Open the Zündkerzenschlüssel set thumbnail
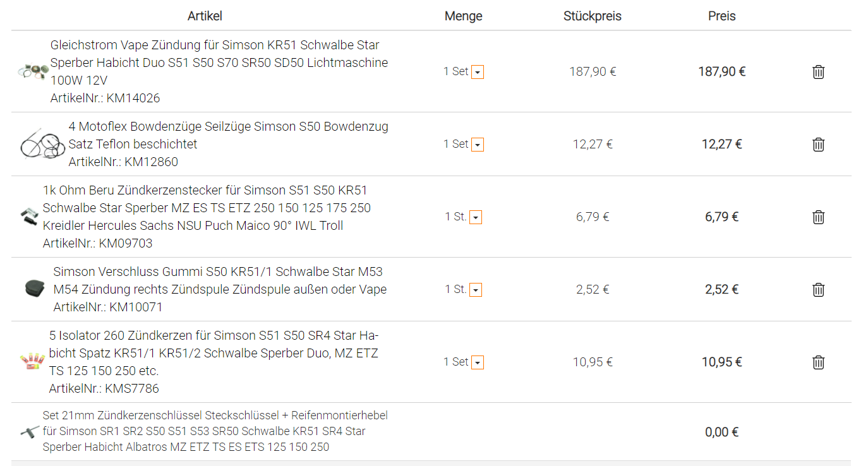 click(29, 432)
